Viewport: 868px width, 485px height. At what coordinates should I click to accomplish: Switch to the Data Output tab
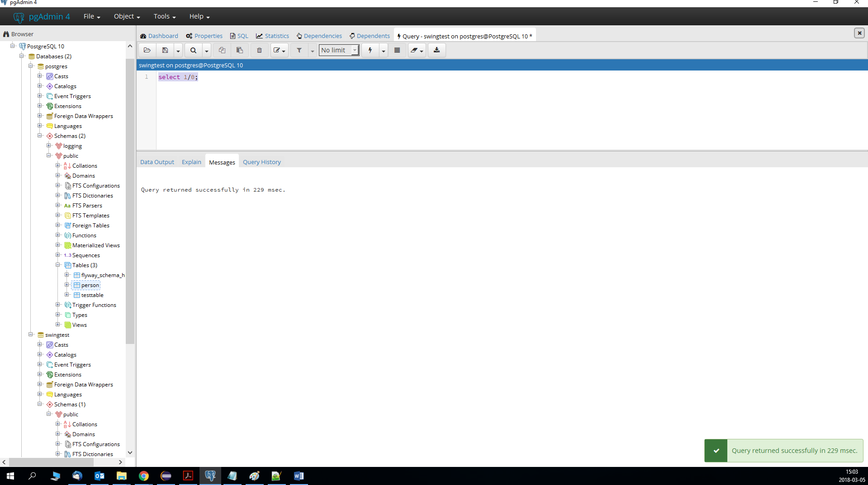coord(157,162)
